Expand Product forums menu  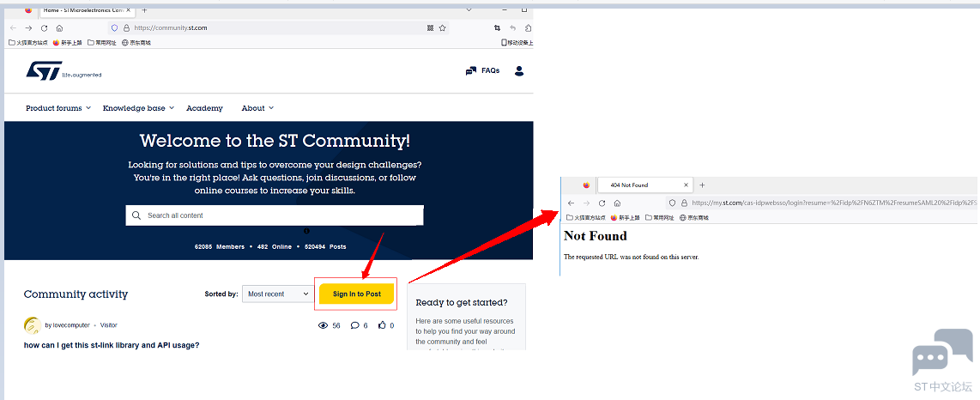pos(58,108)
